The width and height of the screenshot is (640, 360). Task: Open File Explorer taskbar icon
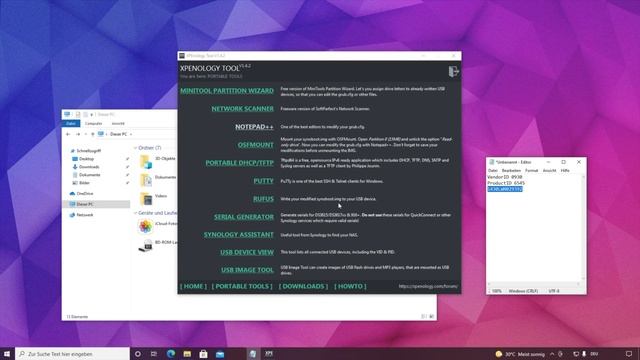[187, 354]
